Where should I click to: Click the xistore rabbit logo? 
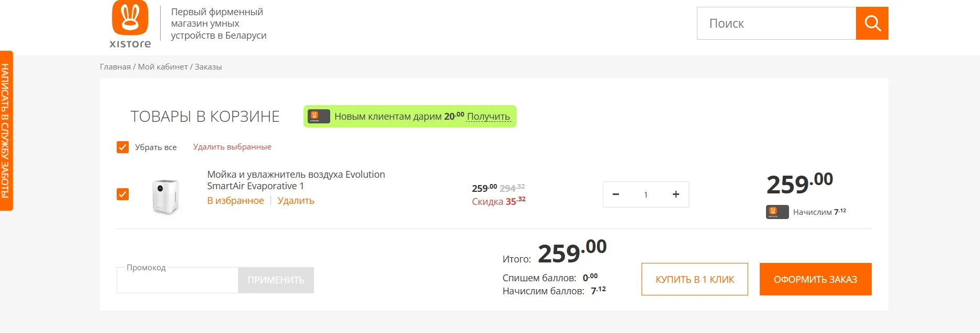130,25
